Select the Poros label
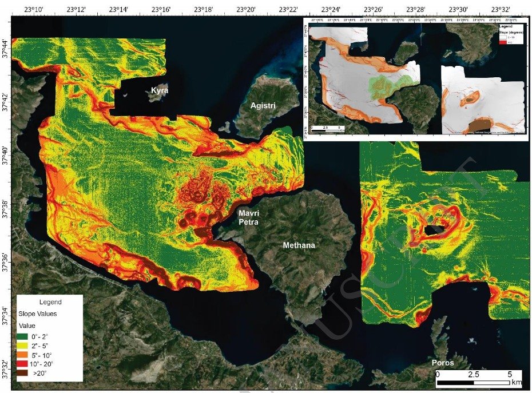Image resolution: width=532 pixels, height=393 pixels. pos(443,363)
